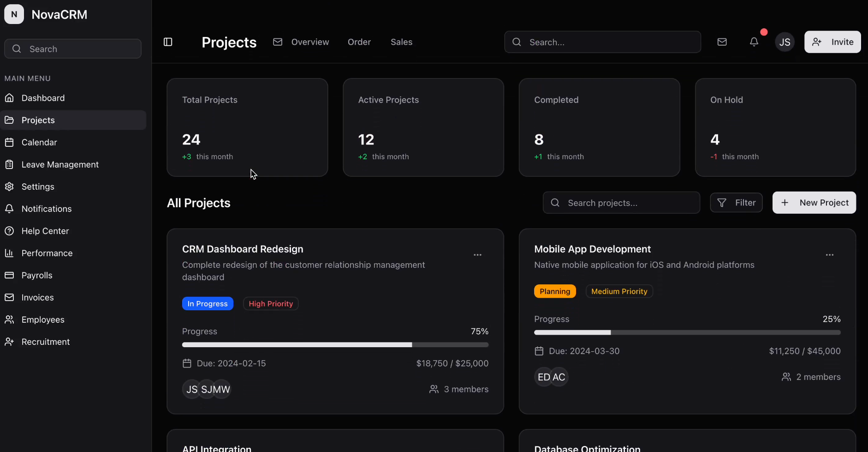Viewport: 868px width, 452px height.
Task: Click the Employees people icon
Action: (x=9, y=319)
